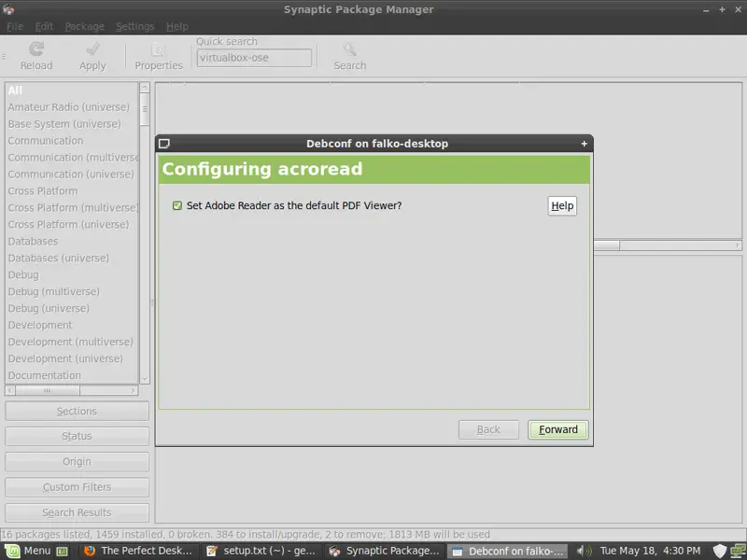Open the Properties toolbar icon
The image size is (747, 560).
[x=159, y=49]
